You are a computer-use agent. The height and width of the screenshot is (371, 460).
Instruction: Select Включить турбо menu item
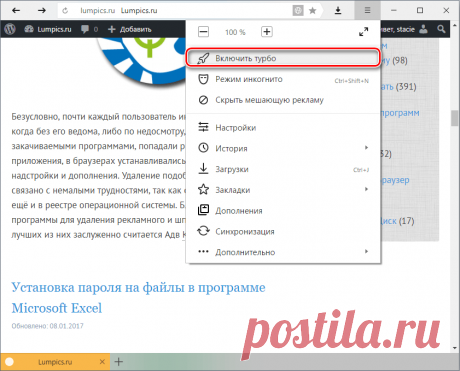tap(283, 58)
